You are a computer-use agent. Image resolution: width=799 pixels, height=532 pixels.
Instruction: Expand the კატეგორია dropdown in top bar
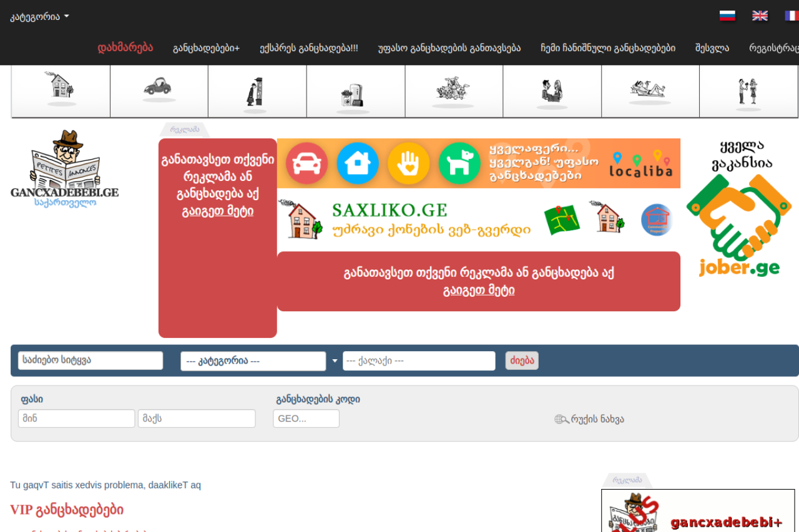(x=39, y=16)
